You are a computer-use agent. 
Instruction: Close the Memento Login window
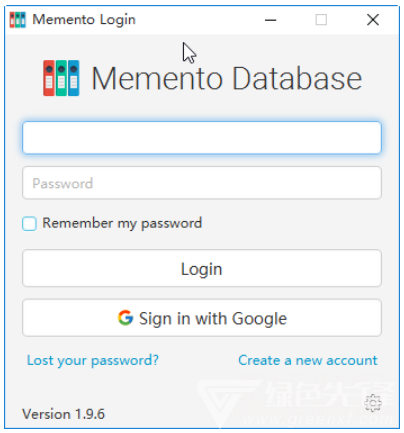coord(373,20)
